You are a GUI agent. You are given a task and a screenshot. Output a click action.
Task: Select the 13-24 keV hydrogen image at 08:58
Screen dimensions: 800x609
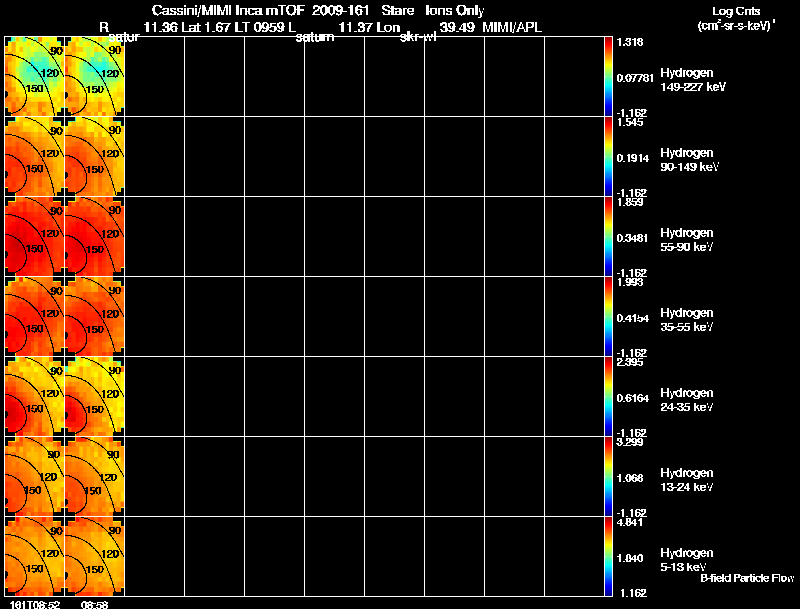click(x=94, y=477)
